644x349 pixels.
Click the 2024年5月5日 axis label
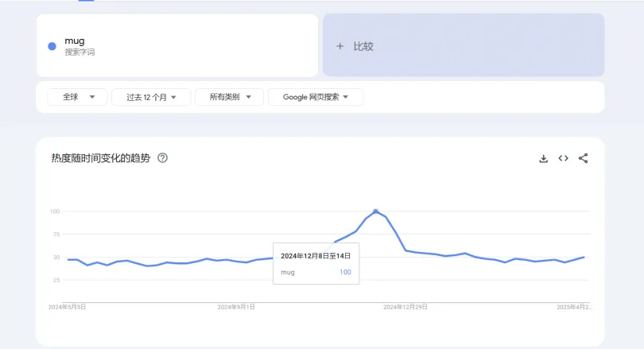click(68, 306)
